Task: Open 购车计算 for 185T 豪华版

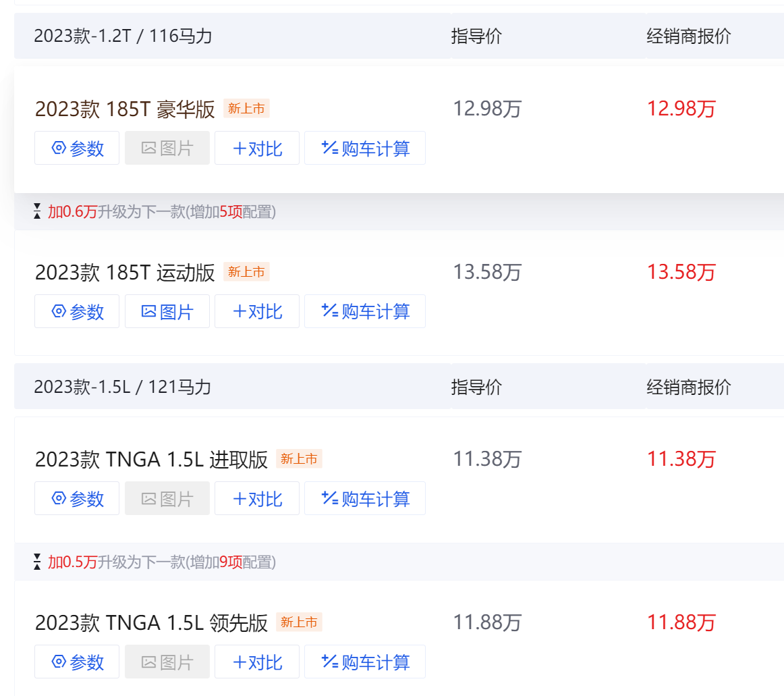Action: click(364, 148)
